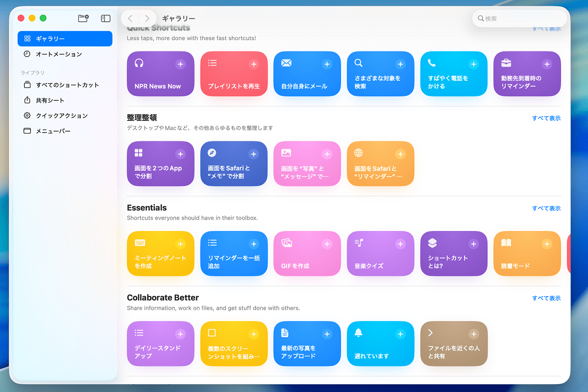Open the リマインダーを一括追加 card
Screen dimensions: 588x392
[x=234, y=254]
